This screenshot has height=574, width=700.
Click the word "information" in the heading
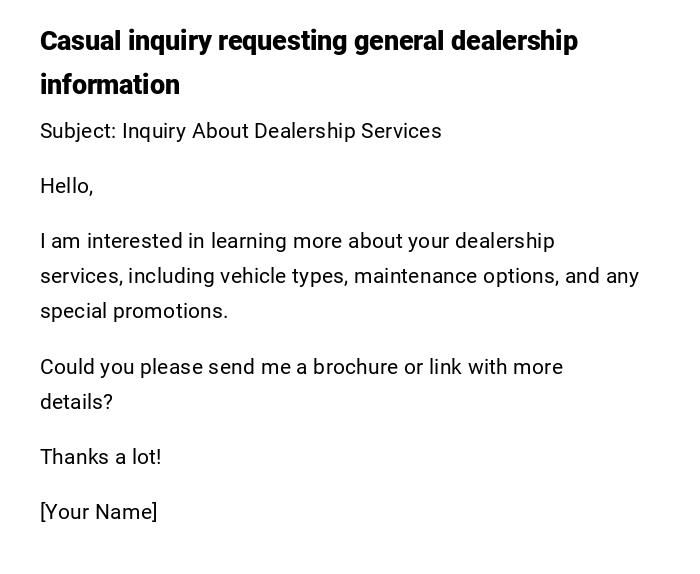[110, 85]
